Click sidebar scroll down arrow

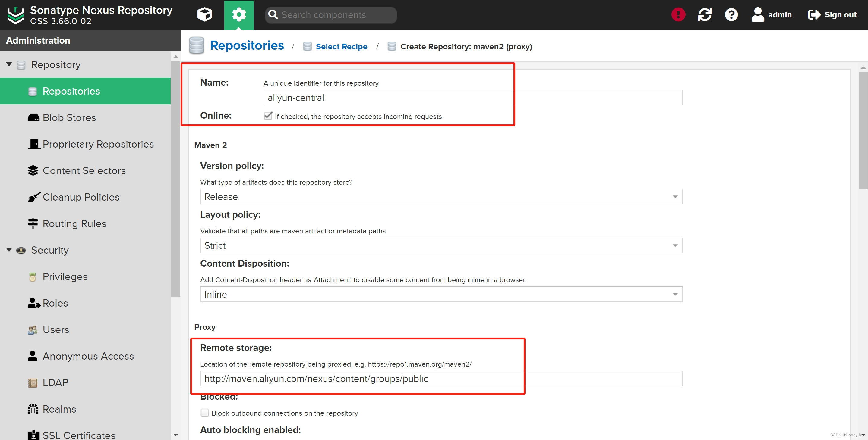[x=175, y=435]
